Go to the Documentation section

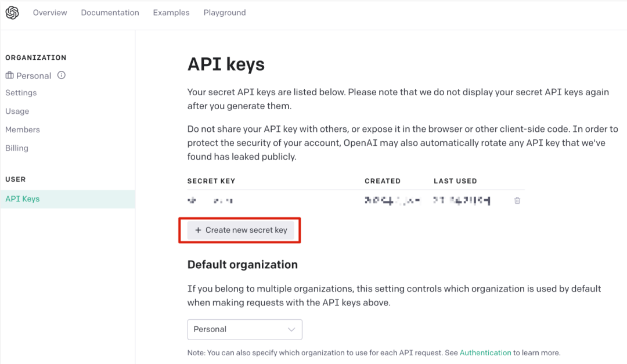[110, 13]
